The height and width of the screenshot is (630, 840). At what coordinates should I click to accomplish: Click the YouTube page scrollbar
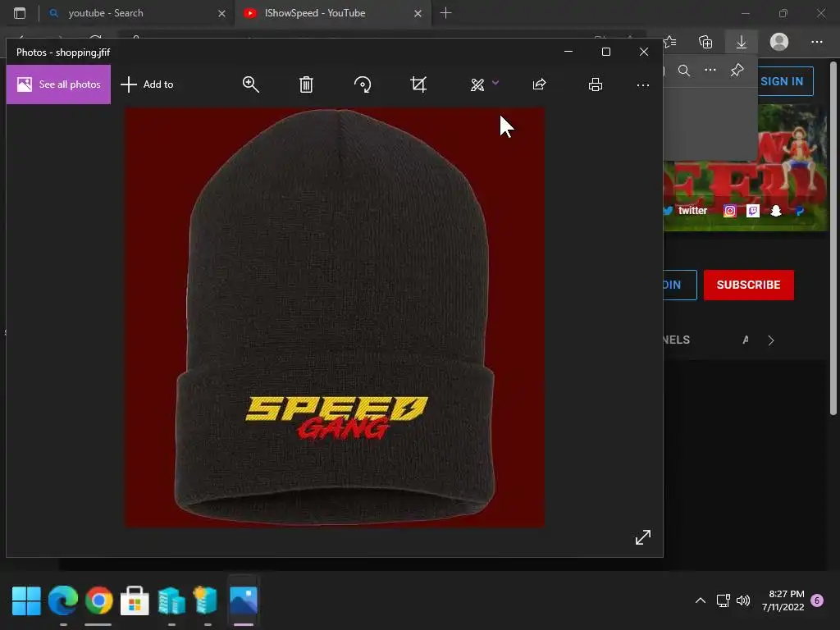(833, 239)
